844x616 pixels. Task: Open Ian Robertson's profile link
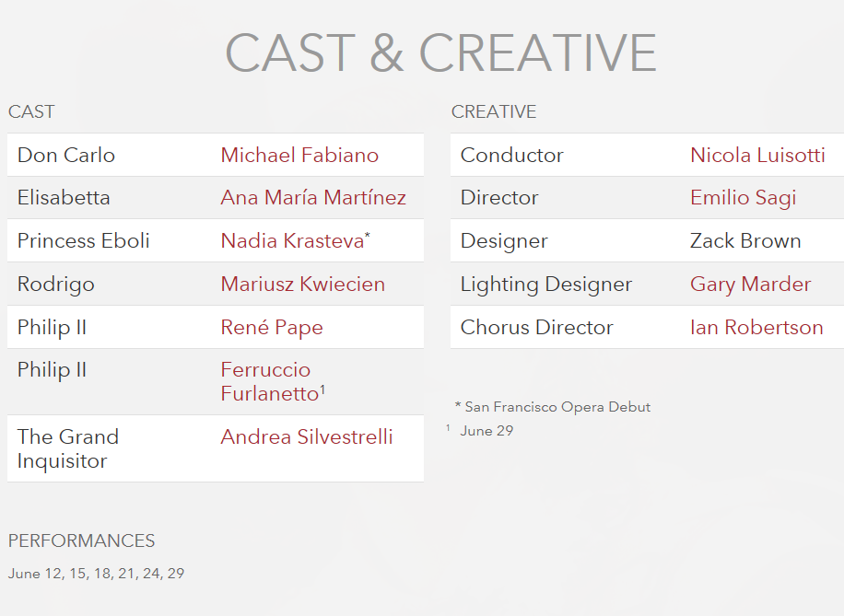click(x=756, y=327)
